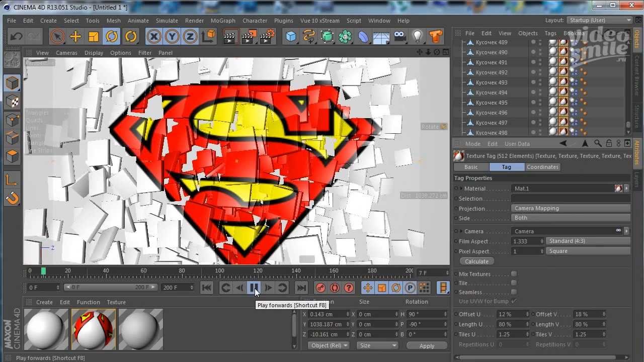This screenshot has height=362, width=644.
Task: Go to start of animation
Action: click(206, 288)
